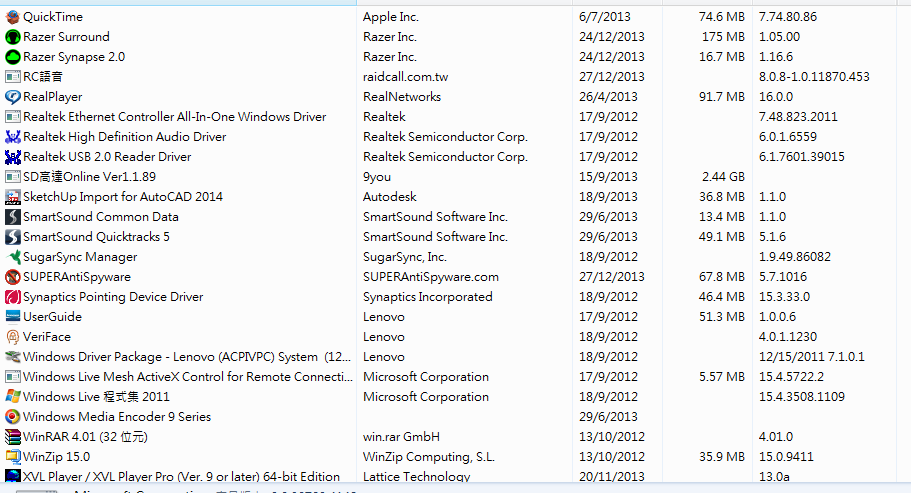
Task: Click version 8.0.8-1.0.11870.453
Action: click(814, 77)
